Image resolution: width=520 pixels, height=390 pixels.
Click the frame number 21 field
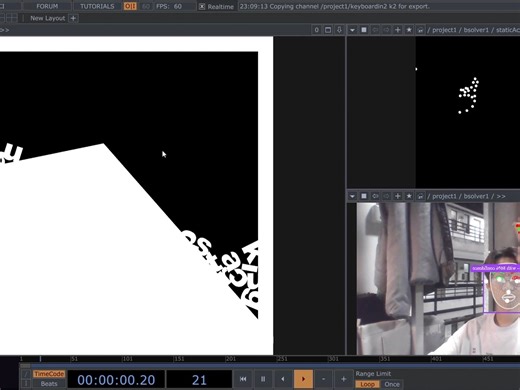pyautogui.click(x=199, y=380)
